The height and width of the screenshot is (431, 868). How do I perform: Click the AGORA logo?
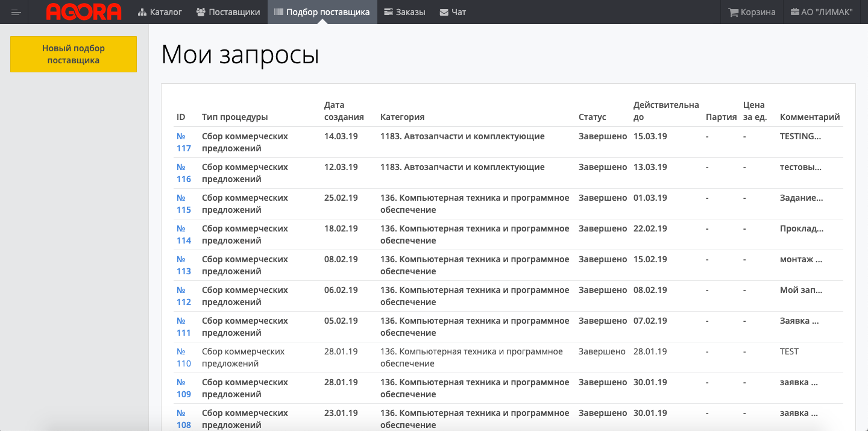click(84, 12)
